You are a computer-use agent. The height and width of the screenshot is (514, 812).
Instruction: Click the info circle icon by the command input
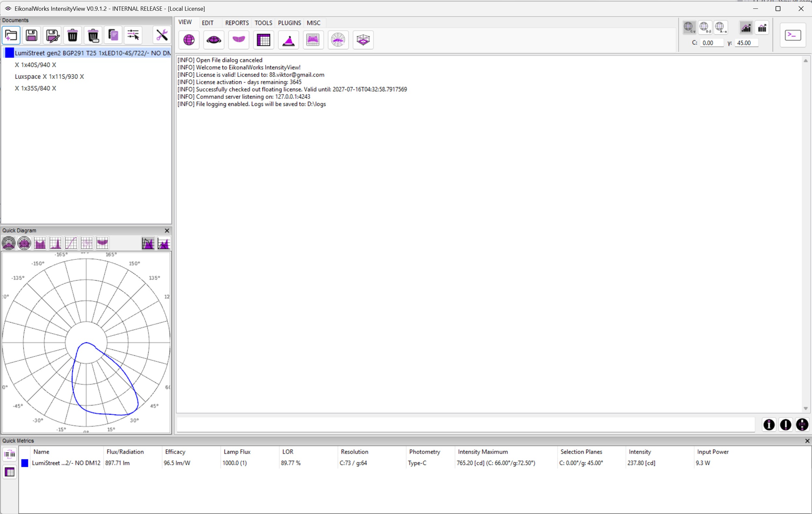(769, 425)
